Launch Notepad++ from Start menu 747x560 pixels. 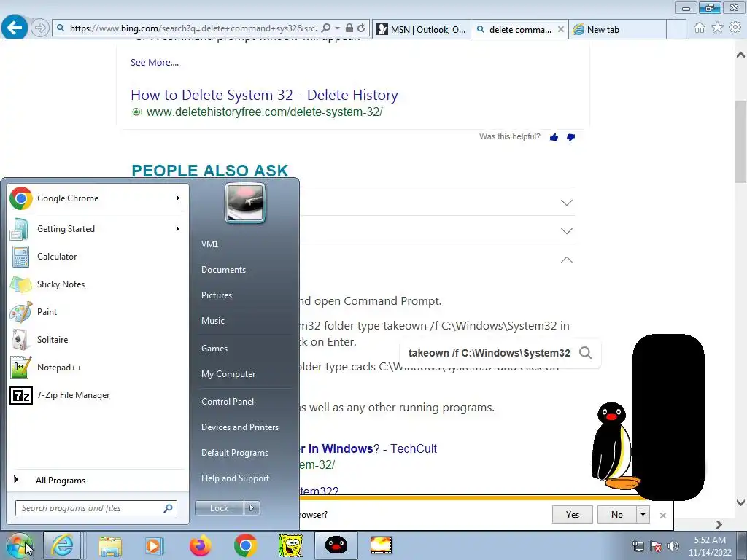click(97, 367)
